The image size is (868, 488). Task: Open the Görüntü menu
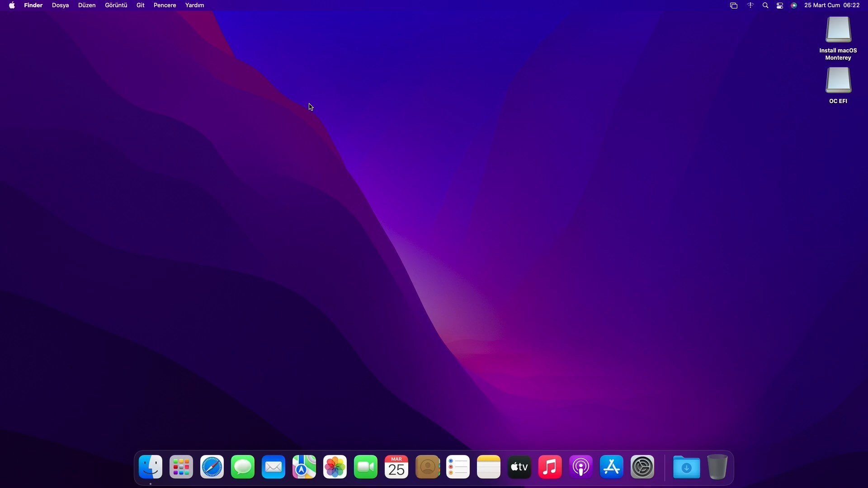coord(116,5)
